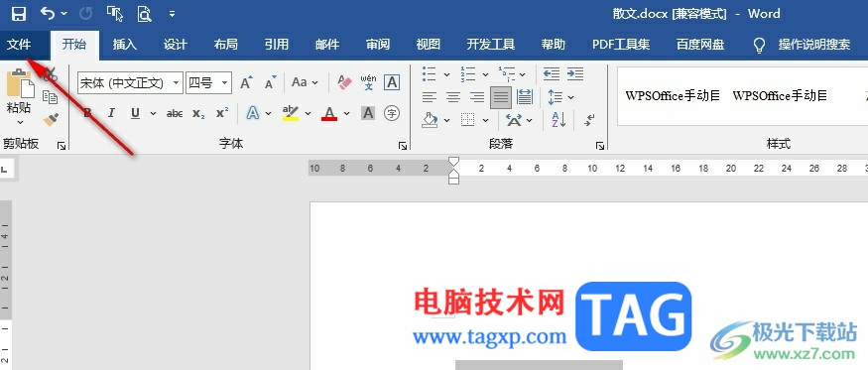The width and height of the screenshot is (868, 370).
Task: Expand the Customize Quick Access Toolbar arrow
Action: (173, 14)
